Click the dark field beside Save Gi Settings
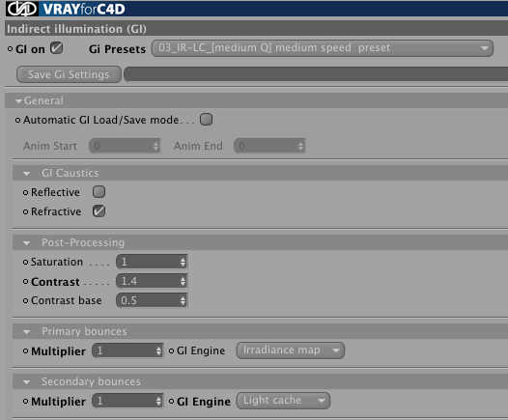 (316, 74)
